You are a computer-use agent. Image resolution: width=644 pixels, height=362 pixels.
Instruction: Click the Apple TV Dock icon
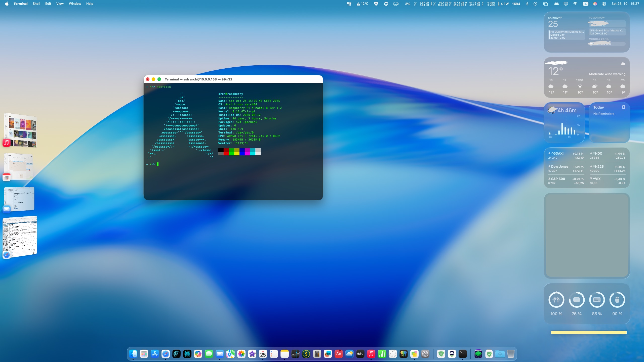360,354
